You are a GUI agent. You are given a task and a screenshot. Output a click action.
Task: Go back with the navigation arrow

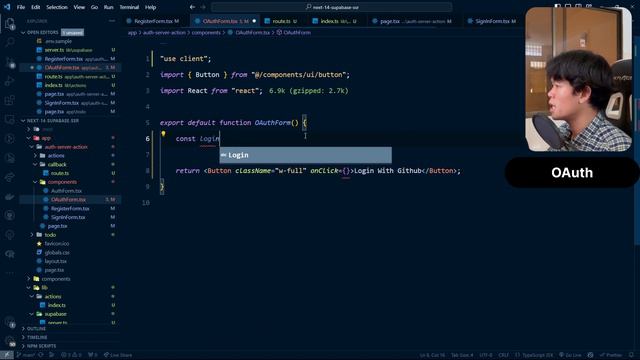[x=192, y=7]
